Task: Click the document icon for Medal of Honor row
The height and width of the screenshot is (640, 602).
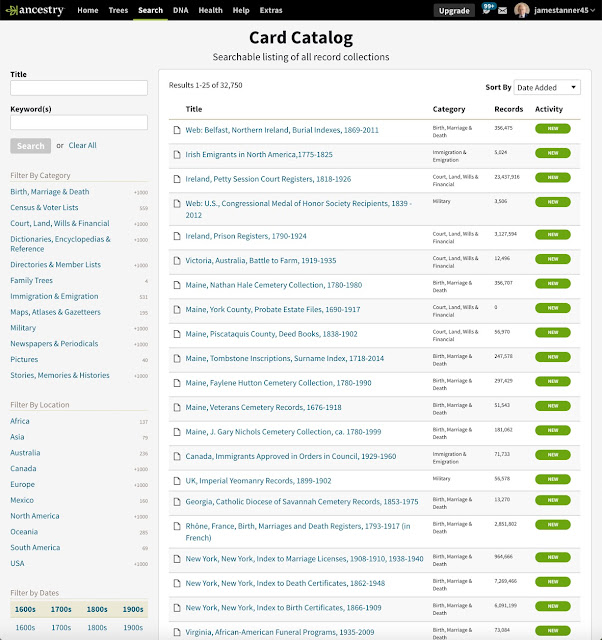Action: [177, 204]
